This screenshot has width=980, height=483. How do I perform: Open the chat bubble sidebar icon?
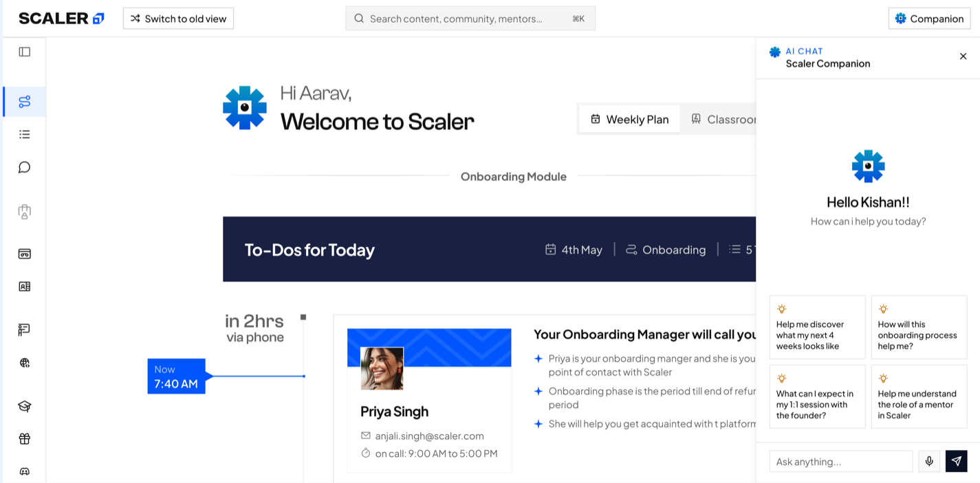(25, 167)
